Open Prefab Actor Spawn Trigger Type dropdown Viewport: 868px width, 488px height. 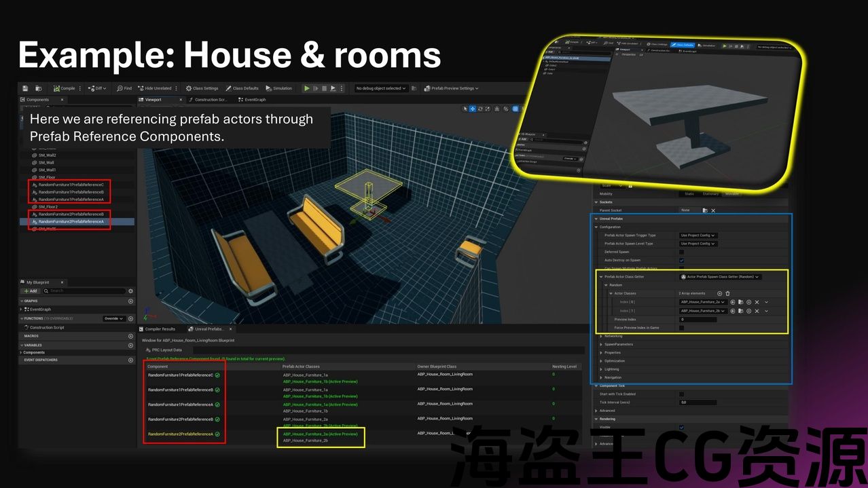click(x=698, y=236)
